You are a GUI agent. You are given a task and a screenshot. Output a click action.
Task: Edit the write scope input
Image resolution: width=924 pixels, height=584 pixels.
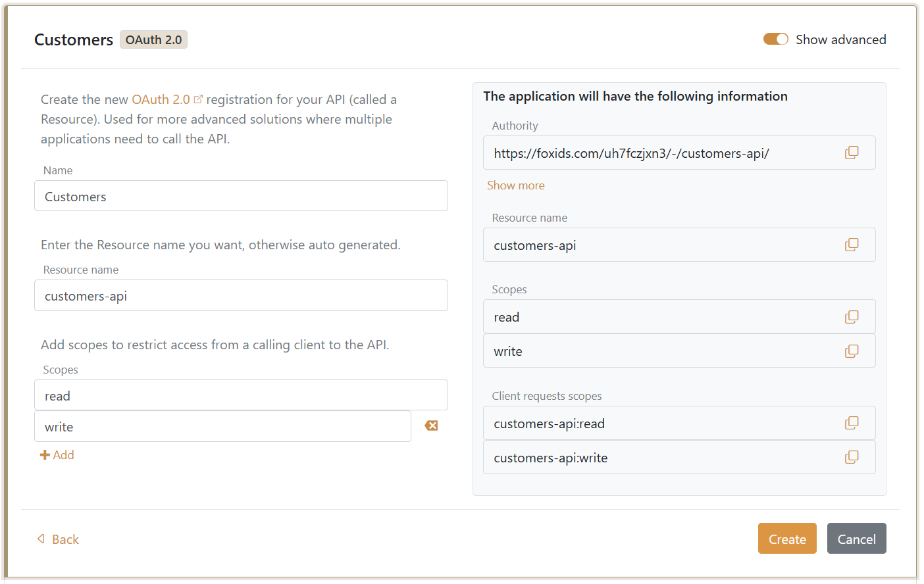tap(222, 426)
